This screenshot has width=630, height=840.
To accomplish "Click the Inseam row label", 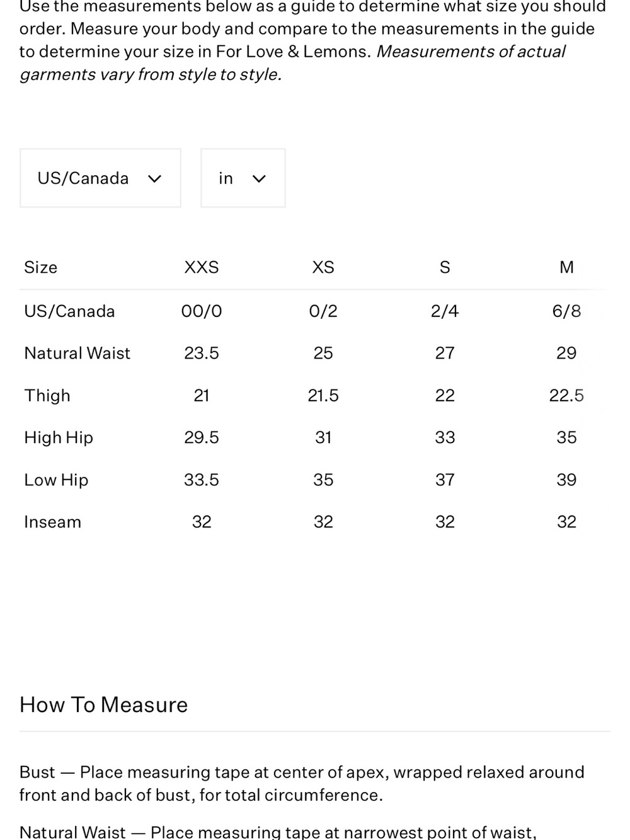I will coord(52,522).
